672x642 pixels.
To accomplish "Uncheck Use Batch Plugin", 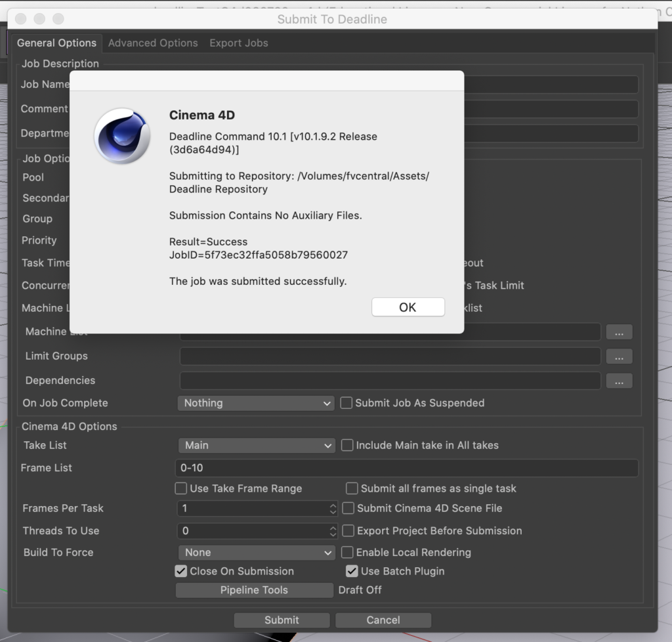I will pos(352,571).
